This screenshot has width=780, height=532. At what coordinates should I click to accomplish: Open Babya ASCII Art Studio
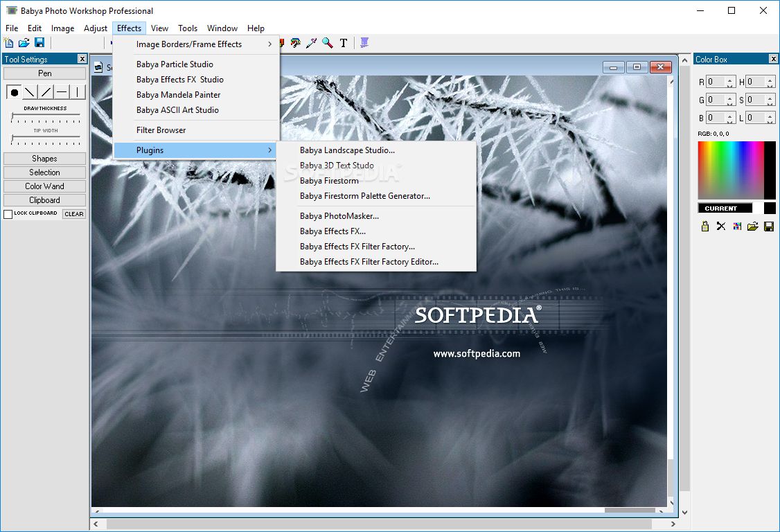[197, 110]
